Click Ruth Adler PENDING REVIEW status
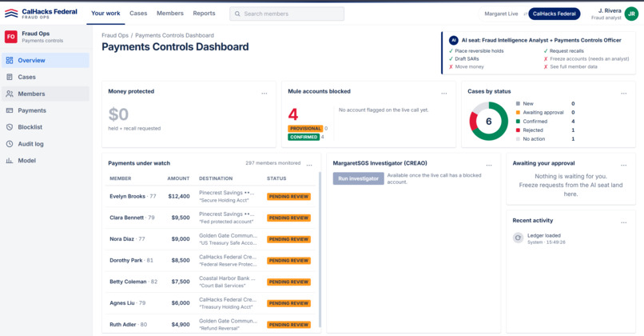The height and width of the screenshot is (336, 644). (288, 325)
